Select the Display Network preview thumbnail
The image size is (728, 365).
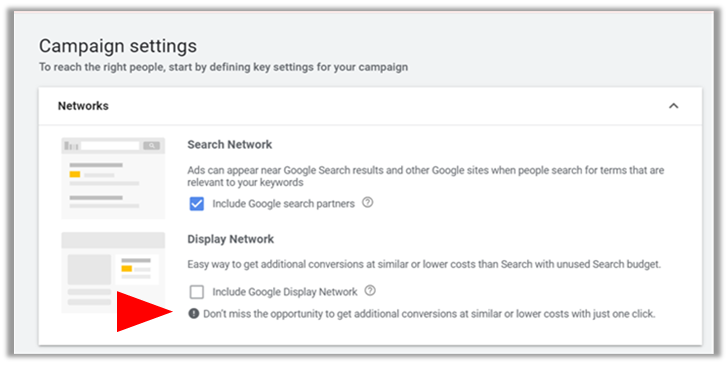pos(113,272)
